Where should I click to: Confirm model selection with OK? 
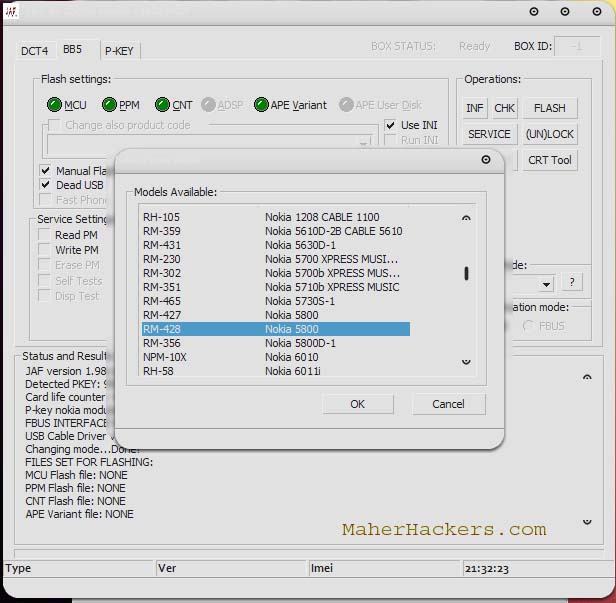(358, 404)
